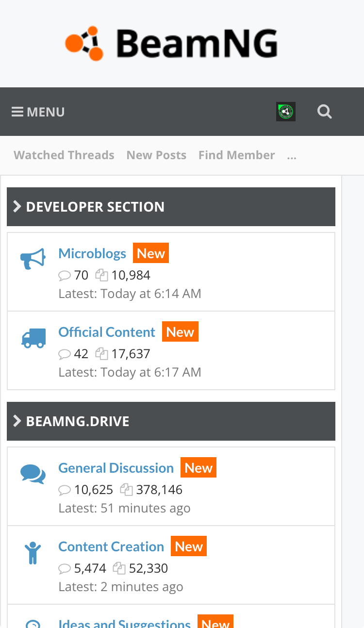Open Find Member tab
The height and width of the screenshot is (628, 364).
tap(236, 155)
